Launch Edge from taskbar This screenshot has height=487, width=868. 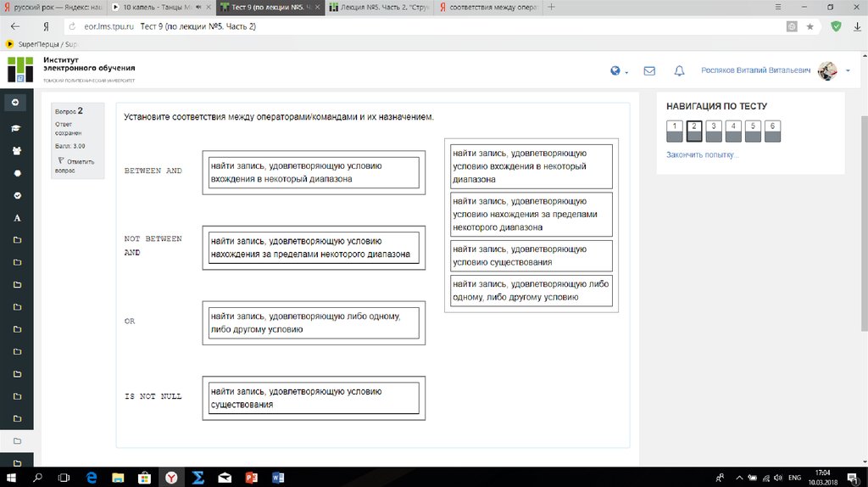click(x=92, y=477)
